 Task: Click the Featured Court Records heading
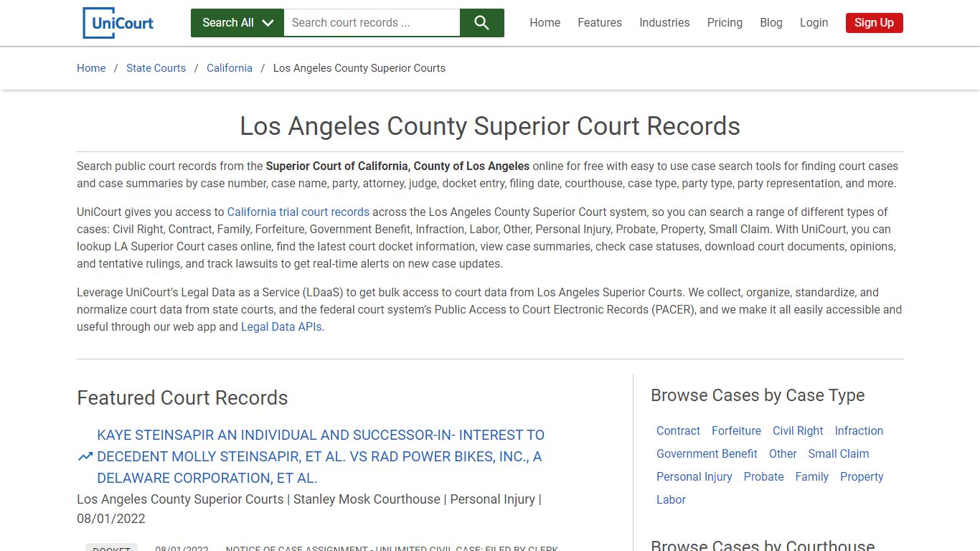pyautogui.click(x=182, y=398)
